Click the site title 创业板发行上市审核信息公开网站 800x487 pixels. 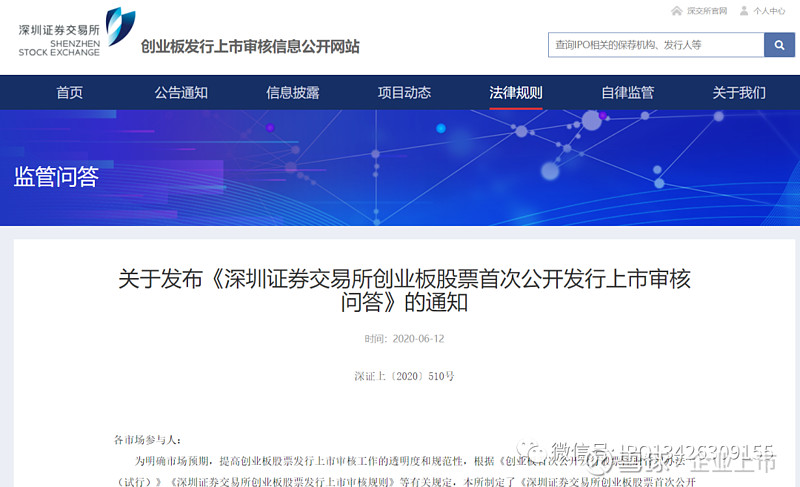pyautogui.click(x=250, y=46)
